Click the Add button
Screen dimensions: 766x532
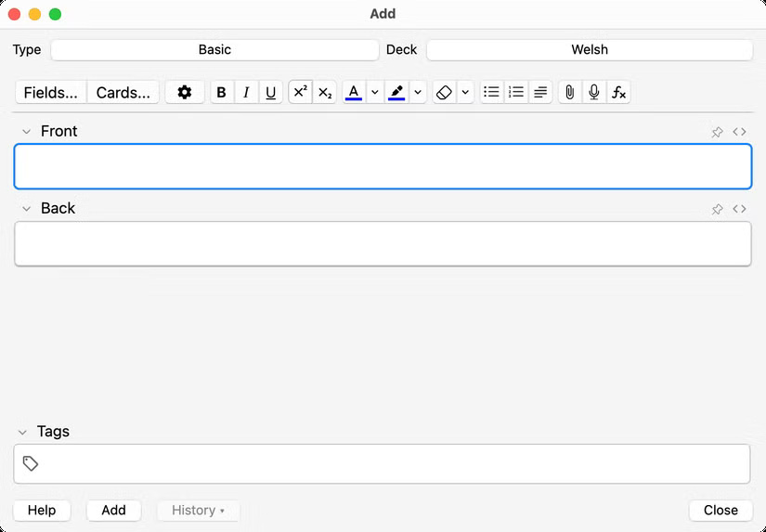(x=113, y=510)
